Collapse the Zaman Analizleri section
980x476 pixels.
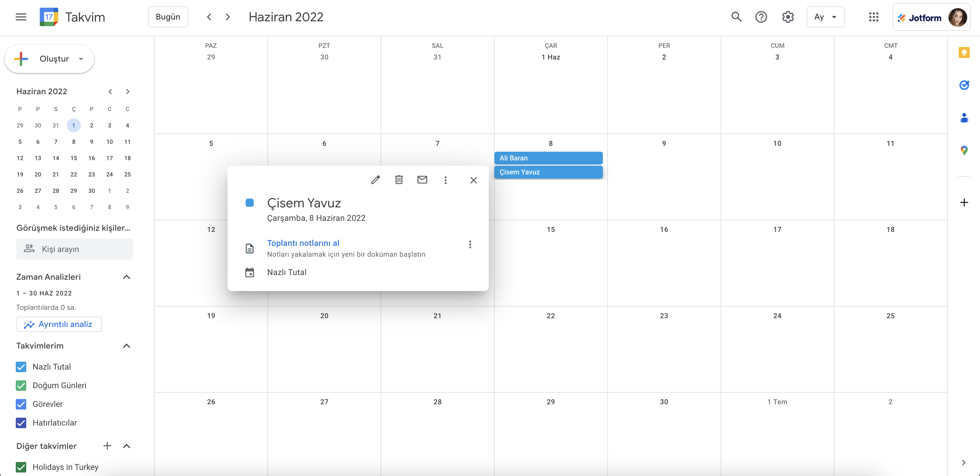[127, 277]
